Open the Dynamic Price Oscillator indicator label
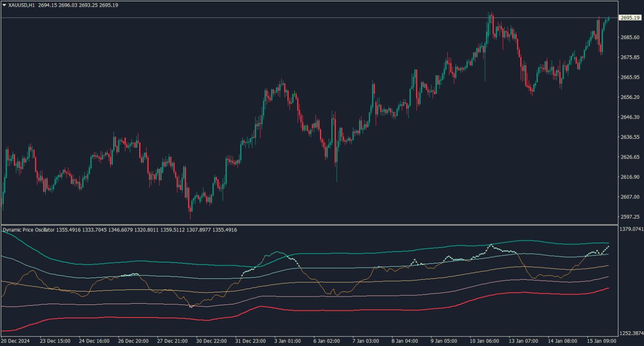 click(x=28, y=230)
